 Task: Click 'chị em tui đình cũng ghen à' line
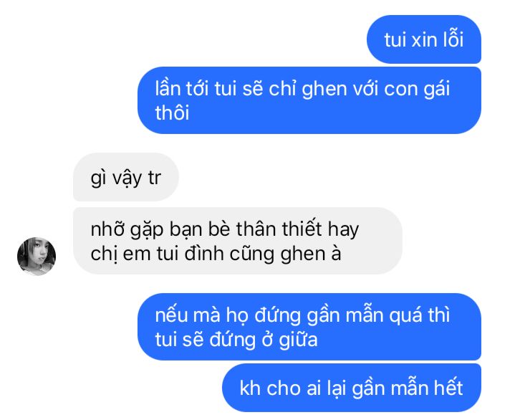click(x=216, y=254)
